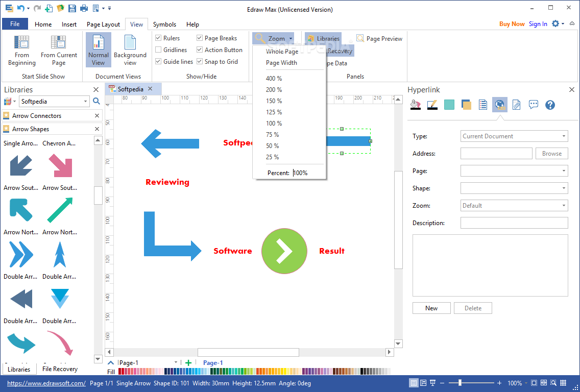This screenshot has width=580, height=392.
Task: Switch to Background view
Action: point(130,51)
